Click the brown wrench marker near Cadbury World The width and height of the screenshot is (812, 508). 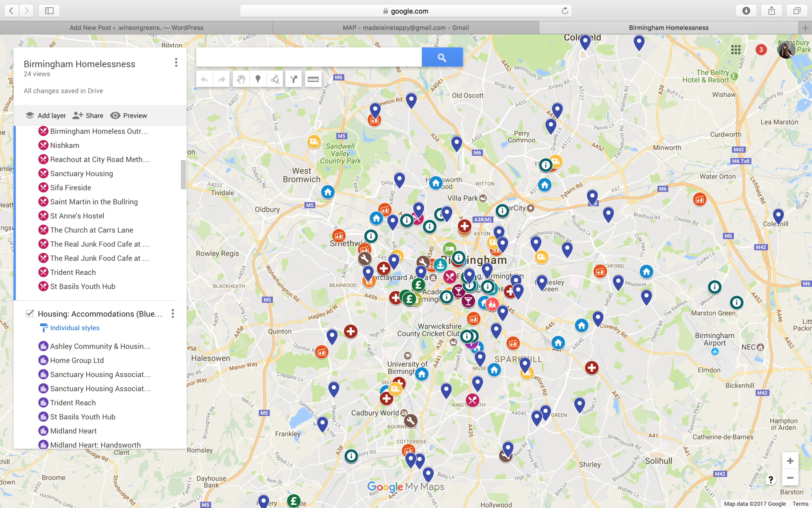[410, 421]
